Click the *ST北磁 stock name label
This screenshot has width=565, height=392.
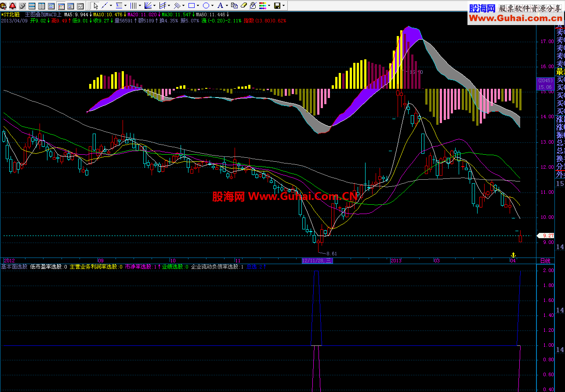[x=10, y=15]
